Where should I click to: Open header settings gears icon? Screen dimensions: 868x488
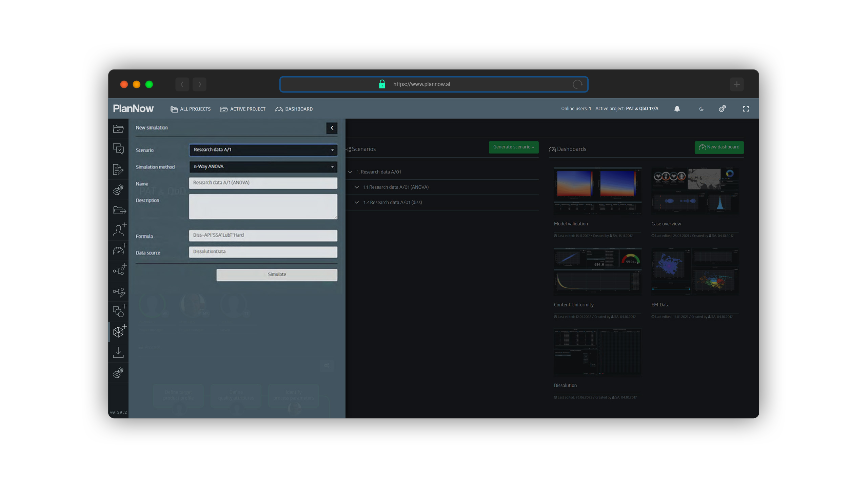click(722, 109)
